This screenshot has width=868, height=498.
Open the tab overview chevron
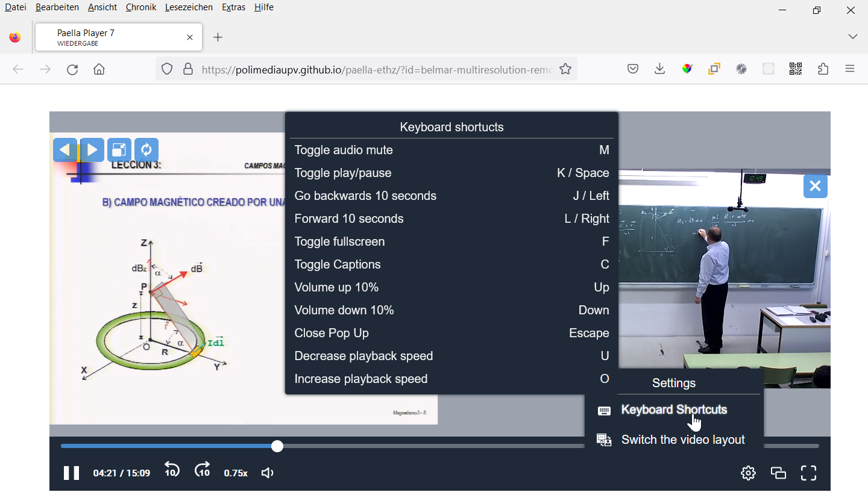(x=852, y=37)
